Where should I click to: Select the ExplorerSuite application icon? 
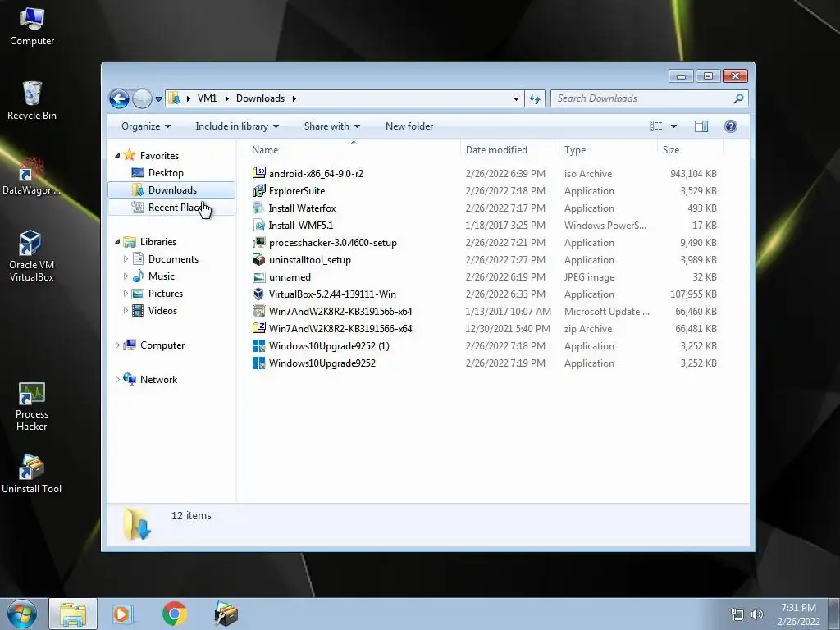(258, 190)
